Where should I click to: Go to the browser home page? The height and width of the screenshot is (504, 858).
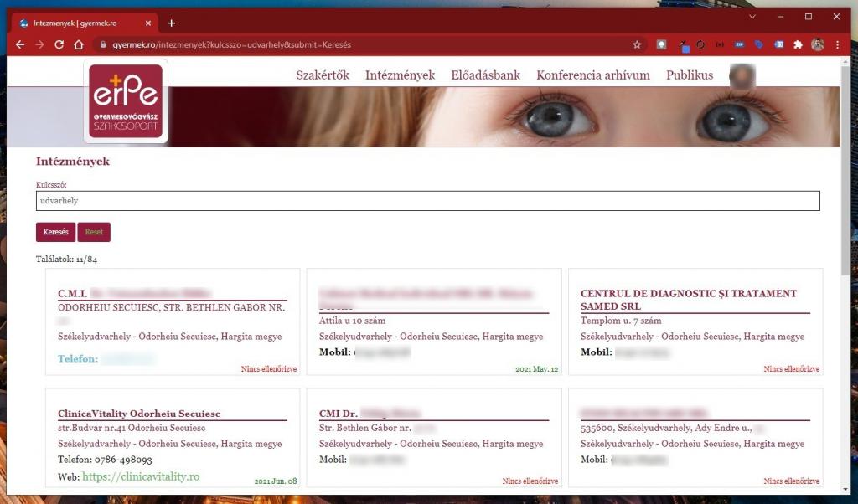tap(79, 44)
